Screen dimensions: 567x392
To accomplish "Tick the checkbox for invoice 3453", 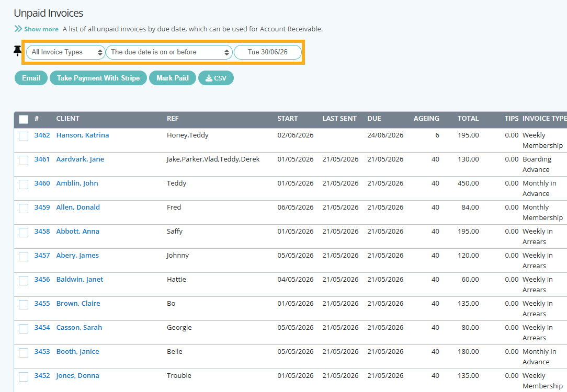I will [x=24, y=353].
